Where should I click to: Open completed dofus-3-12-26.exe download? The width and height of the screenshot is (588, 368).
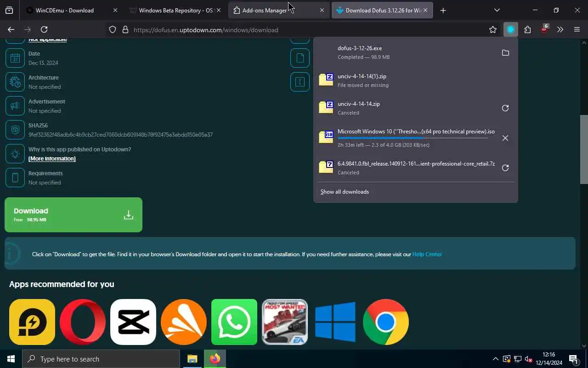click(x=407, y=53)
